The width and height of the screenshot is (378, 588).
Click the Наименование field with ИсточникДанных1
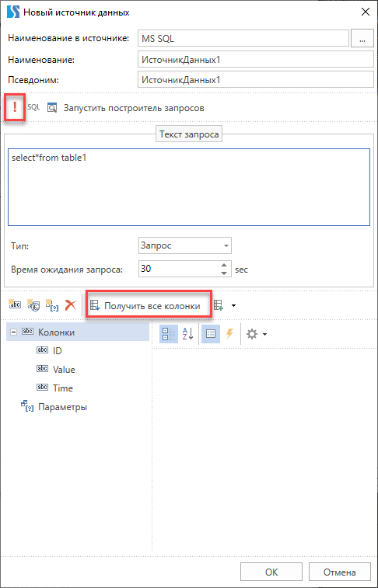click(x=256, y=60)
